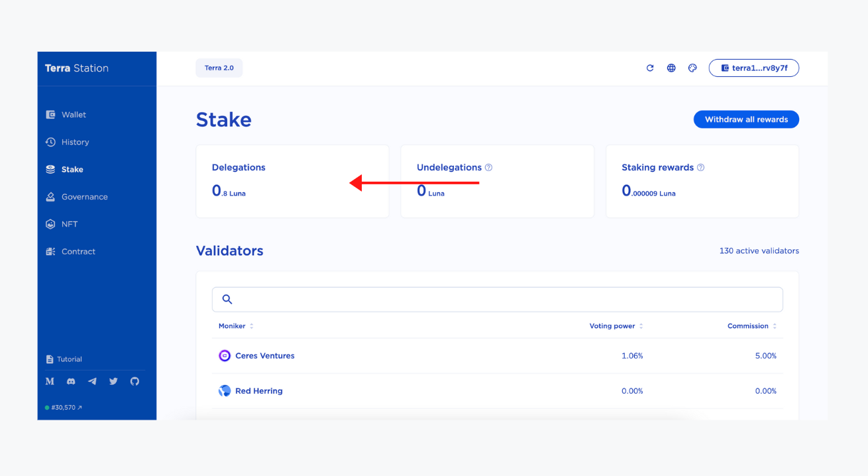This screenshot has width=868, height=476.
Task: Click Withdraw all rewards button
Action: pos(746,119)
